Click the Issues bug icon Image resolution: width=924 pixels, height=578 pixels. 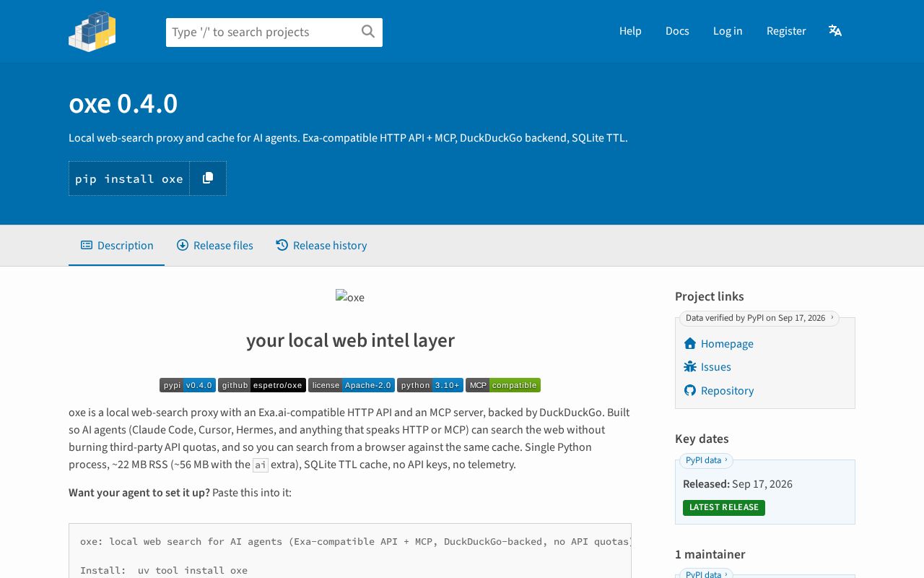click(x=690, y=367)
